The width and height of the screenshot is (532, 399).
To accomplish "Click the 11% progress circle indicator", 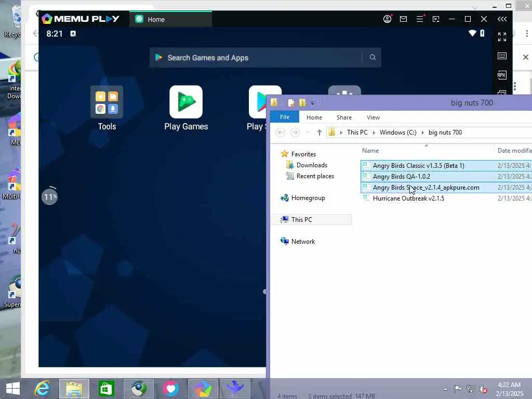I will coord(49,197).
